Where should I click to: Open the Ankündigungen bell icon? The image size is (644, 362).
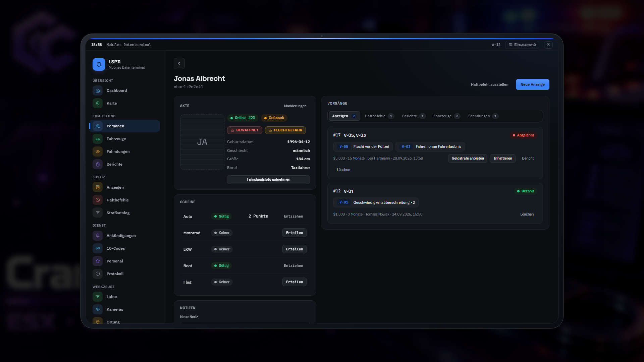tap(98, 236)
